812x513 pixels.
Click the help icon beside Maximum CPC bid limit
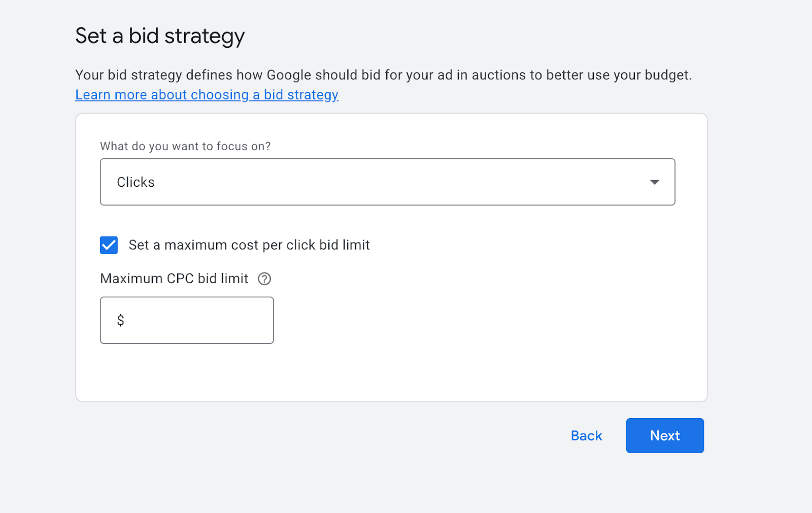click(264, 279)
